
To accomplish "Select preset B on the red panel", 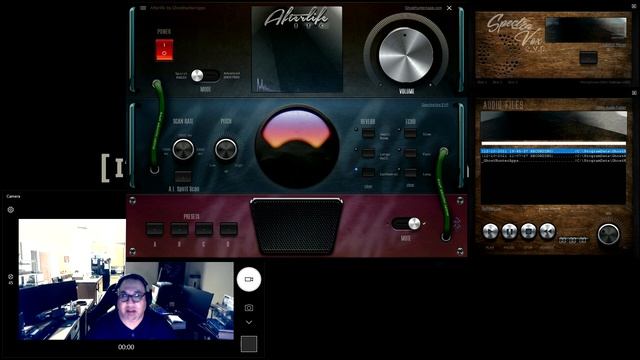I will coord(179,229).
